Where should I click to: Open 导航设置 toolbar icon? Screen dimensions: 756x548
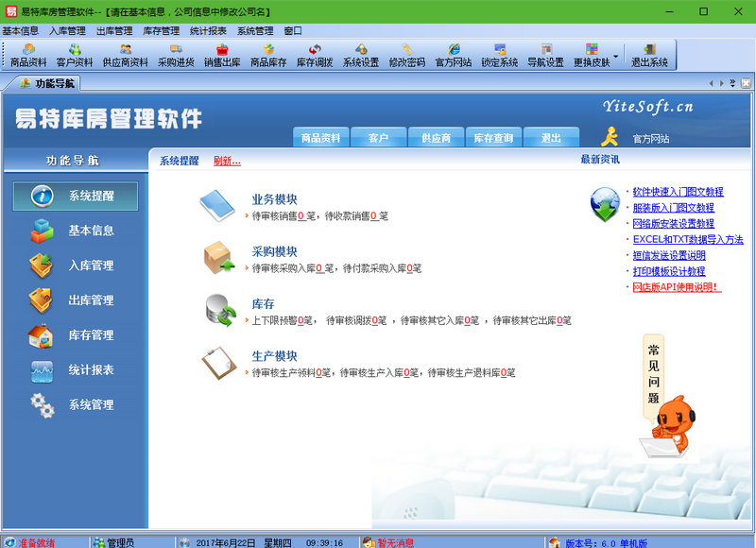click(x=545, y=56)
